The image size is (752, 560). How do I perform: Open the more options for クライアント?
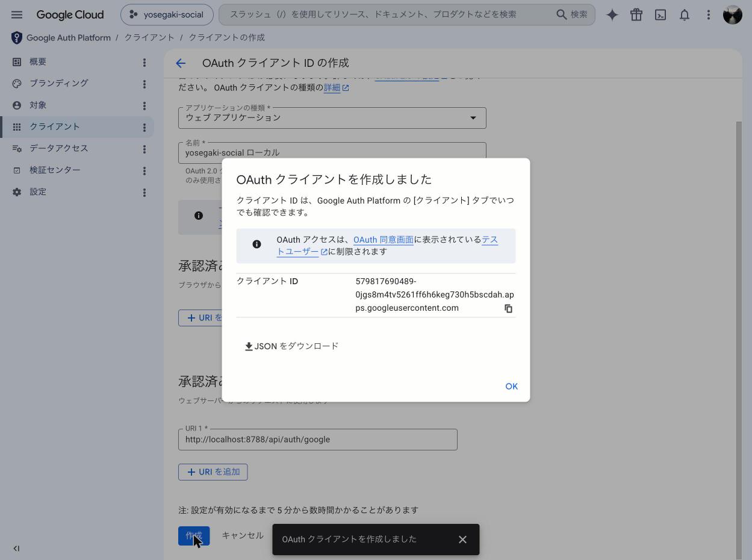coord(144,128)
